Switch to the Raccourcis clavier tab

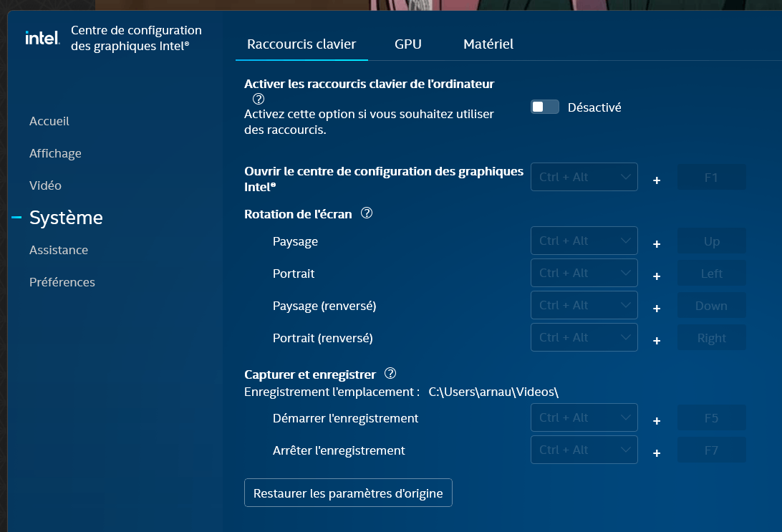point(301,44)
